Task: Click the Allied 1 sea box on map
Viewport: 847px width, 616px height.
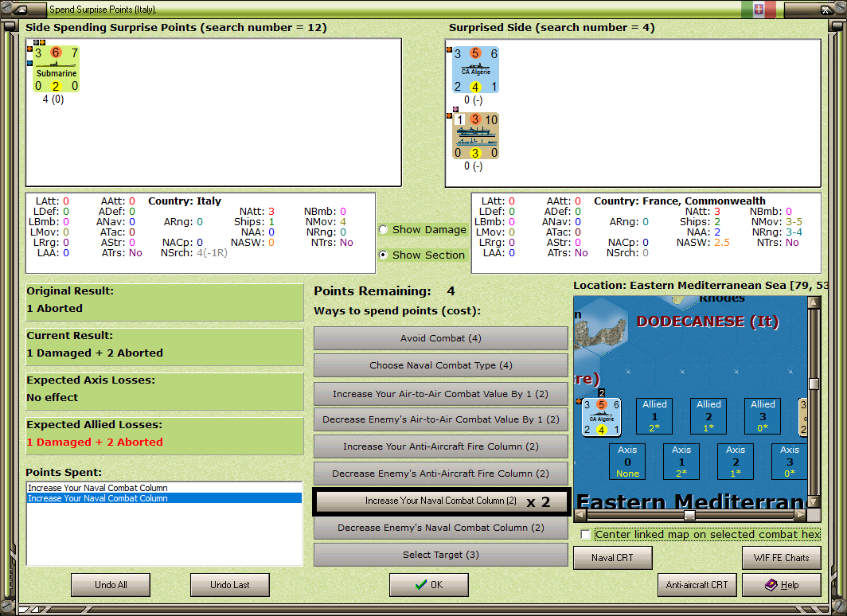Action: pyautogui.click(x=654, y=416)
